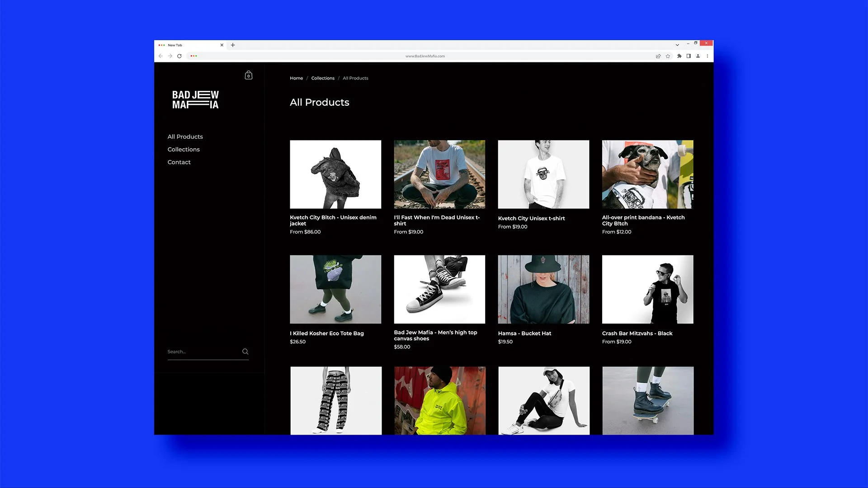Toggle the browser side panel icon
The image size is (868, 488).
689,56
